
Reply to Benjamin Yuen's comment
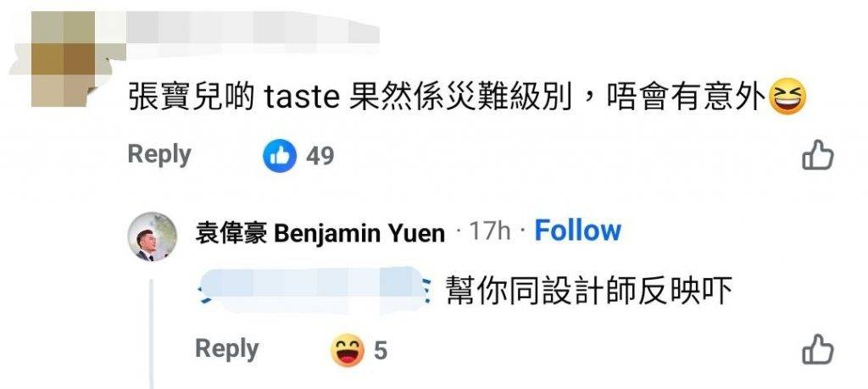click(x=227, y=350)
